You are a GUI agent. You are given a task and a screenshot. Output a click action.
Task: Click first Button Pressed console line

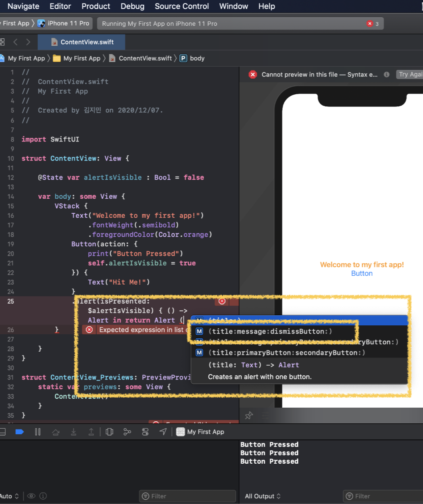(x=269, y=444)
